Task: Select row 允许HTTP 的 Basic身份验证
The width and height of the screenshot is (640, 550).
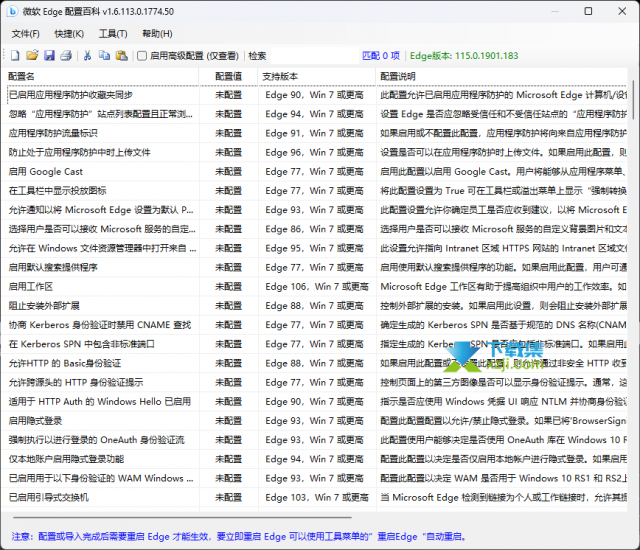Action: tap(314, 364)
